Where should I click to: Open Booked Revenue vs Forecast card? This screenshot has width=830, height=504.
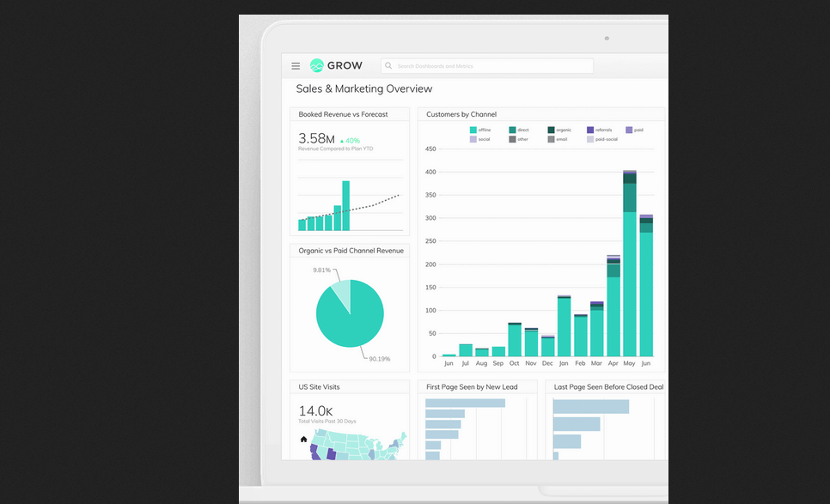[343, 114]
